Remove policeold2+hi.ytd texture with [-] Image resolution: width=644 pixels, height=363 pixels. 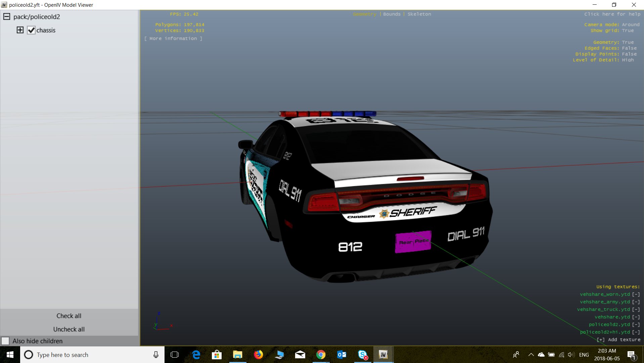click(x=636, y=332)
